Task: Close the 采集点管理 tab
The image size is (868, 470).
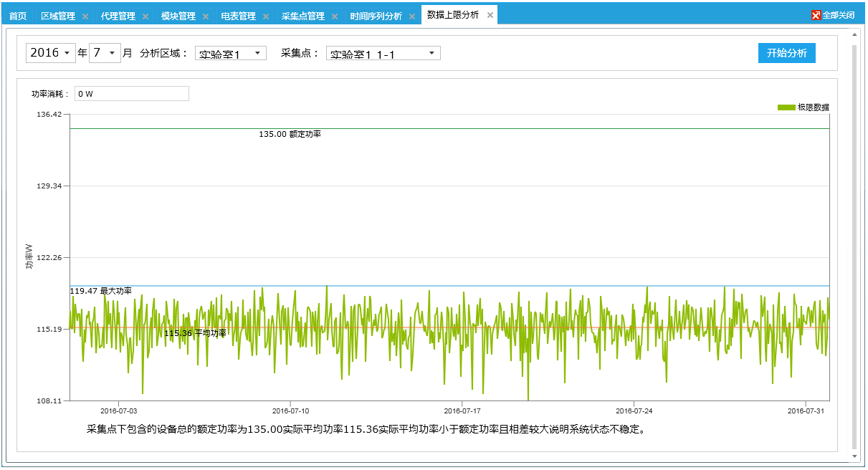Action: (x=335, y=16)
